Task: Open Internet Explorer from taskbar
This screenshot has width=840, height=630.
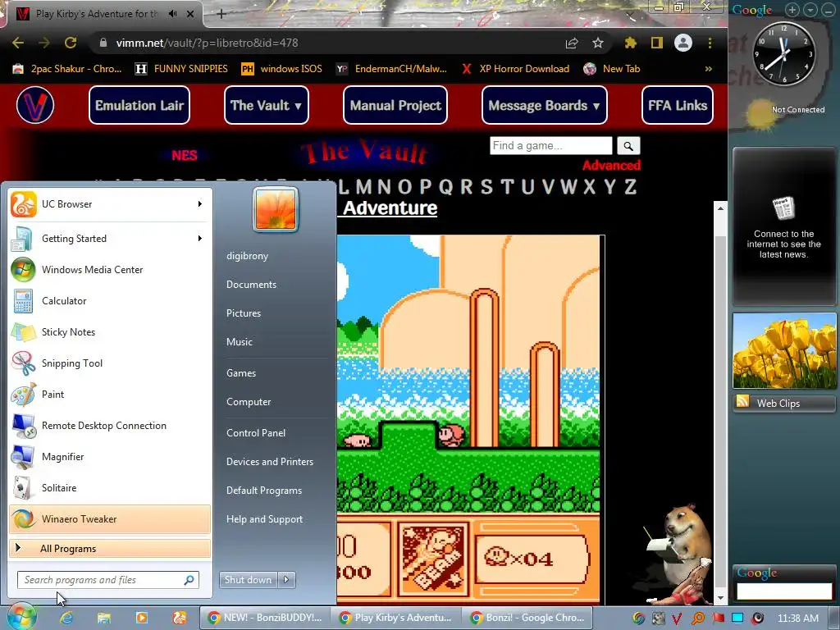Action: click(66, 618)
